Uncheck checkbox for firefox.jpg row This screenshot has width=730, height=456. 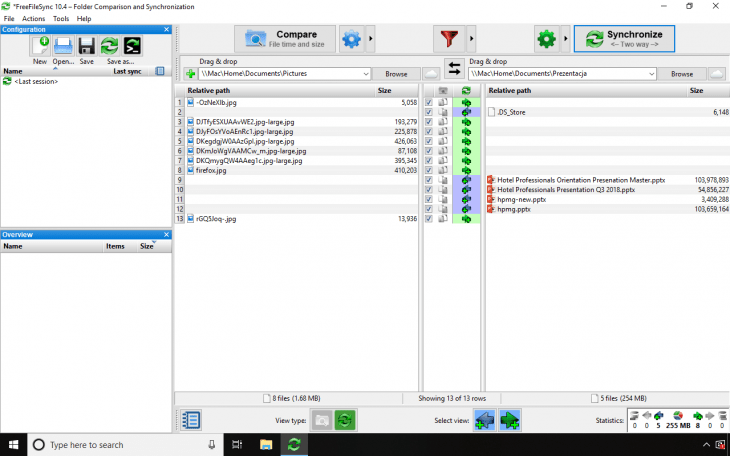point(429,170)
